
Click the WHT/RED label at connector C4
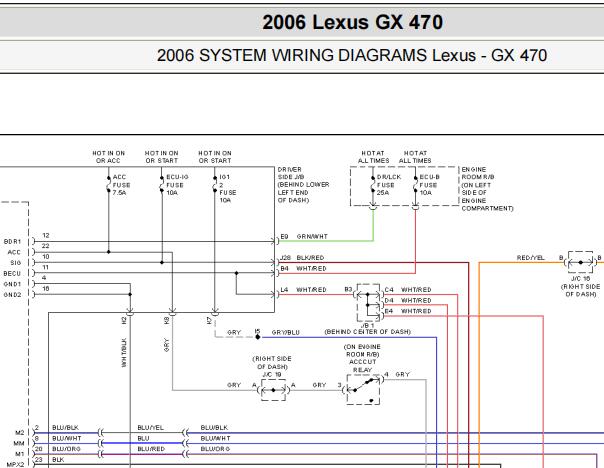(x=416, y=290)
